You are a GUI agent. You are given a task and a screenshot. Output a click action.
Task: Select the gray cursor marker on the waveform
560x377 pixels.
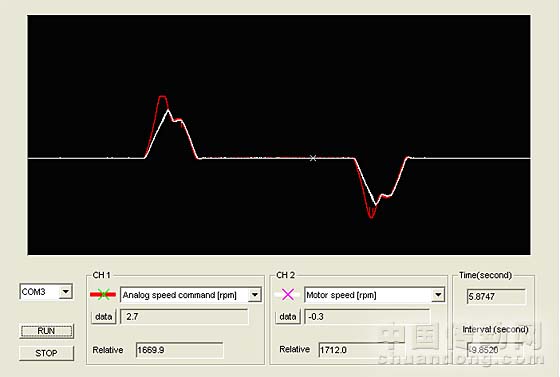pyautogui.click(x=313, y=158)
